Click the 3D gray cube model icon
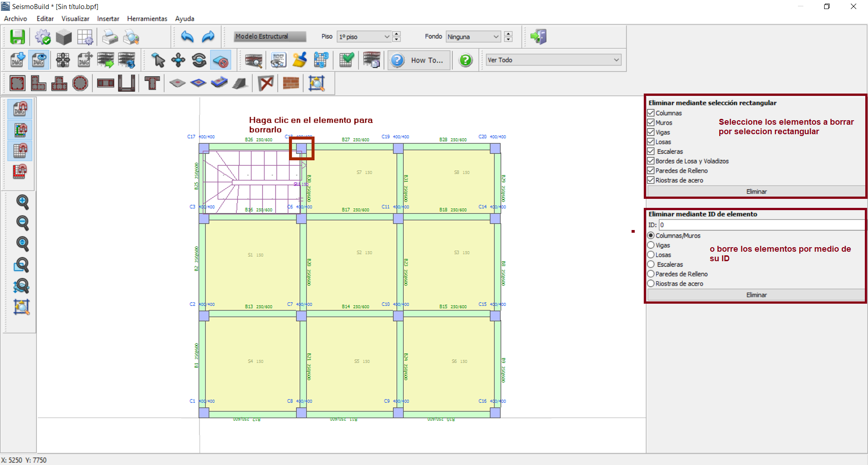The width and height of the screenshot is (868, 465). [64, 37]
